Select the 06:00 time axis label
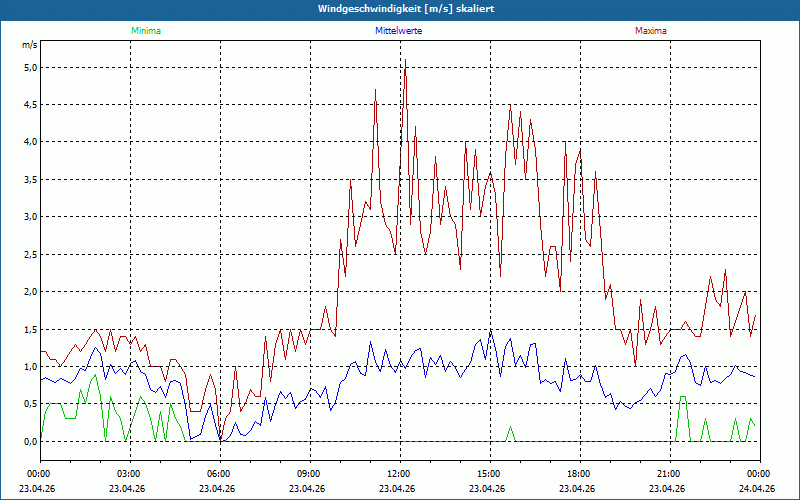The height and width of the screenshot is (500, 800). (x=219, y=473)
